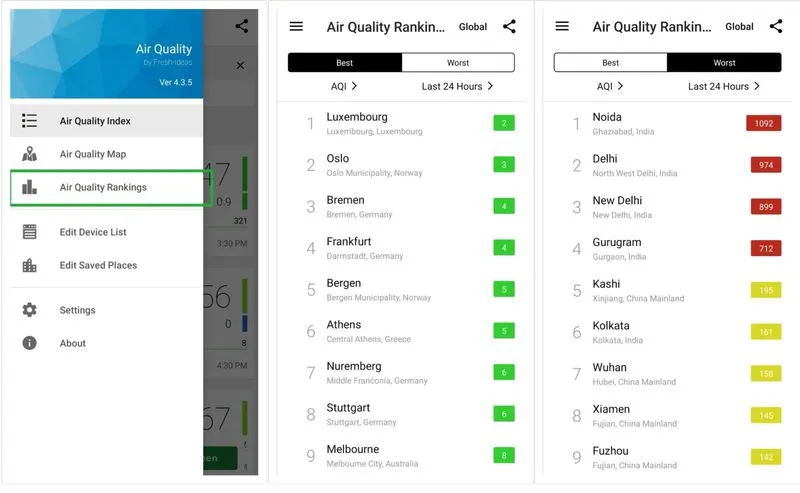The height and width of the screenshot is (493, 800).
Task: Expand Last 24 Hours selector in Best screen
Action: tap(457, 86)
